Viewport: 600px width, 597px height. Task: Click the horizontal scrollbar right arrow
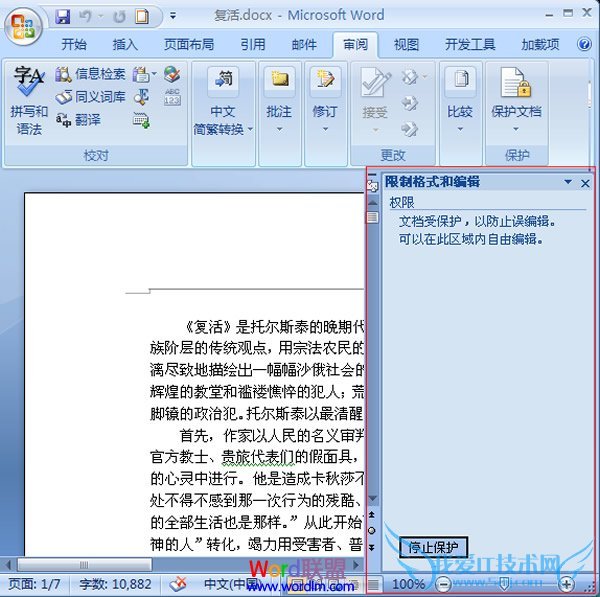coord(356,564)
